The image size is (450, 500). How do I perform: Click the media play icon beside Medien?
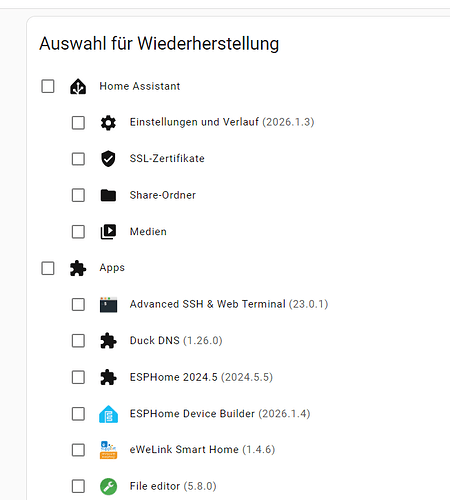pos(108,232)
